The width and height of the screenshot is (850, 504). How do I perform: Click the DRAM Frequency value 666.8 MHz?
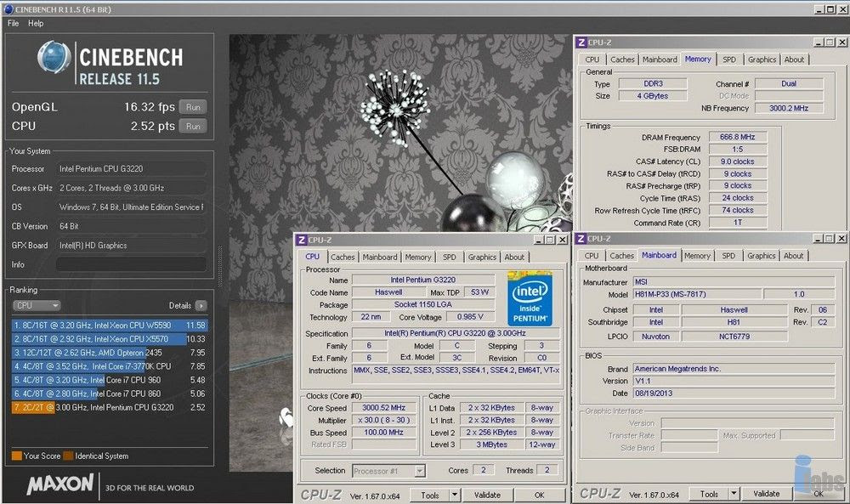[x=737, y=137]
